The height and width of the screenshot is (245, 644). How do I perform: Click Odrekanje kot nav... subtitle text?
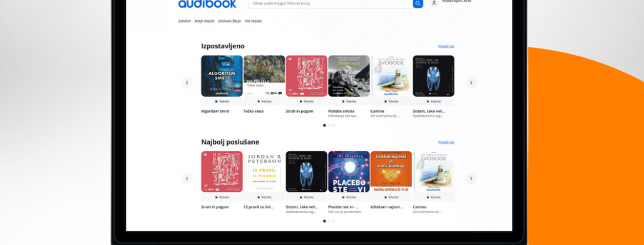click(343, 116)
